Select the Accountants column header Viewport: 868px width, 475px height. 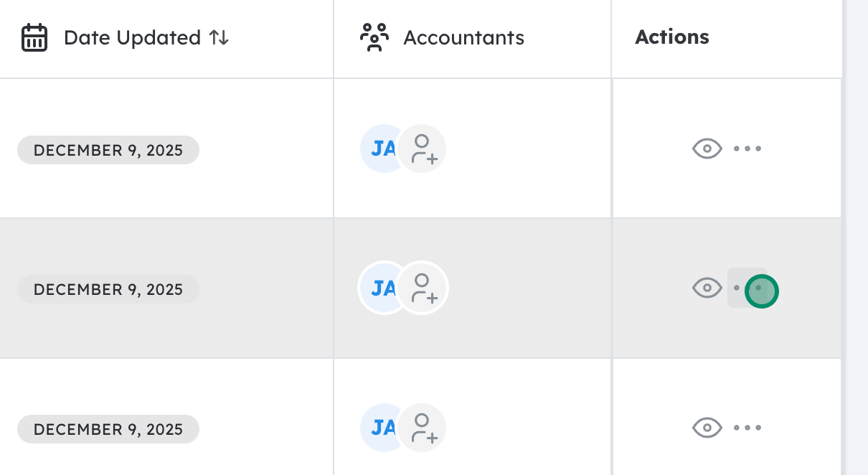click(x=463, y=37)
